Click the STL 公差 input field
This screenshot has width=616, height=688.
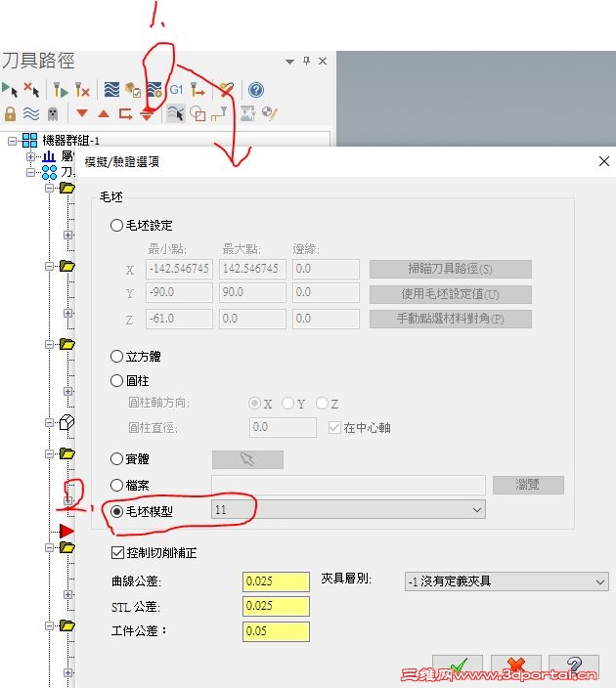point(276,606)
